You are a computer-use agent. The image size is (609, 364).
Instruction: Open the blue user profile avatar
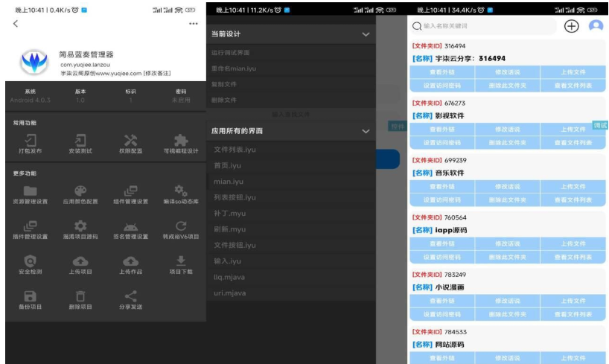click(x=596, y=26)
